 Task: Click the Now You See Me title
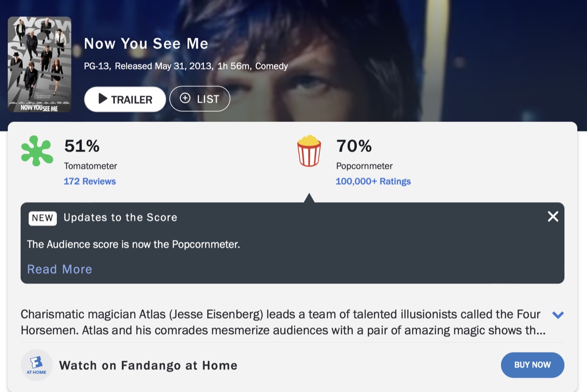(146, 44)
